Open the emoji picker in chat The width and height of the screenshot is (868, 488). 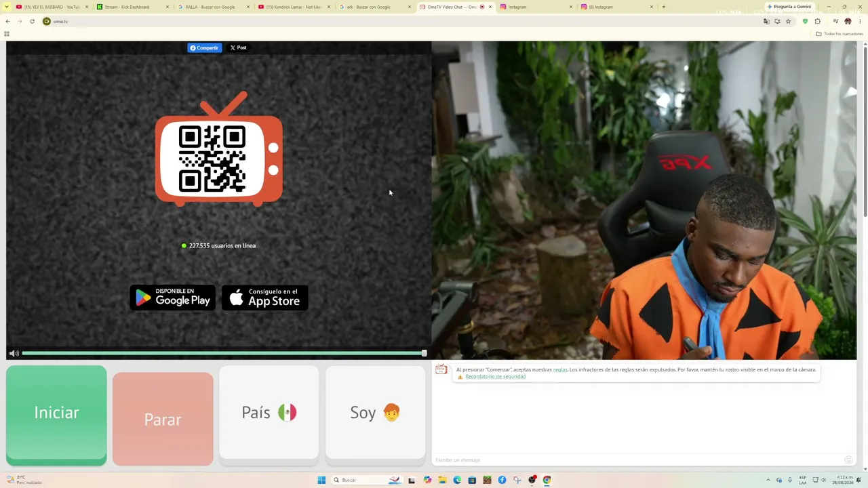(848, 460)
